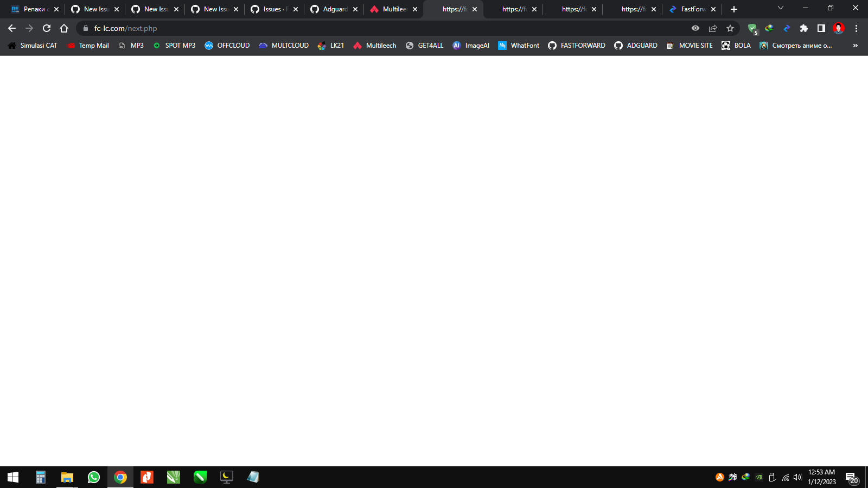This screenshot has height=488, width=868.
Task: Click the volume icon in the tray
Action: click(797, 478)
